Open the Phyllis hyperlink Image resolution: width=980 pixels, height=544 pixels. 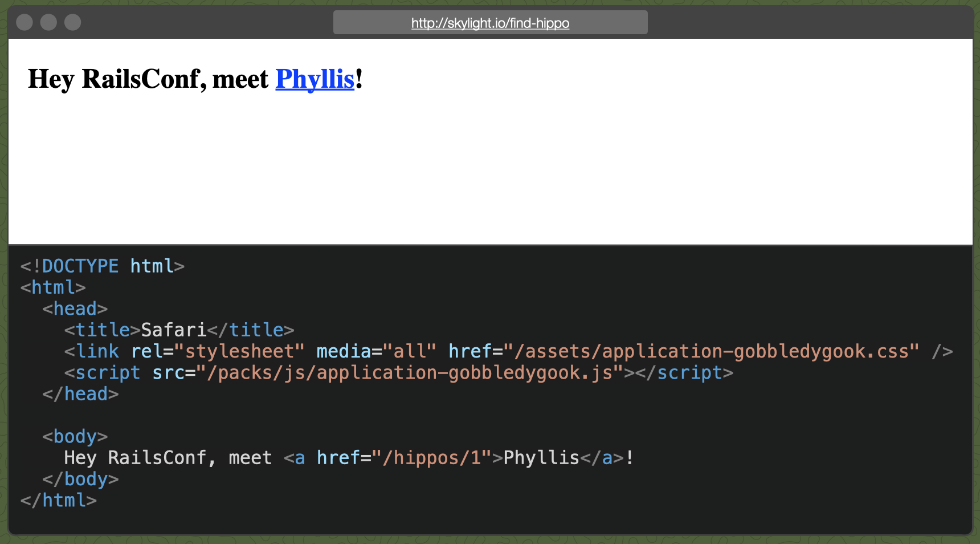coord(315,79)
